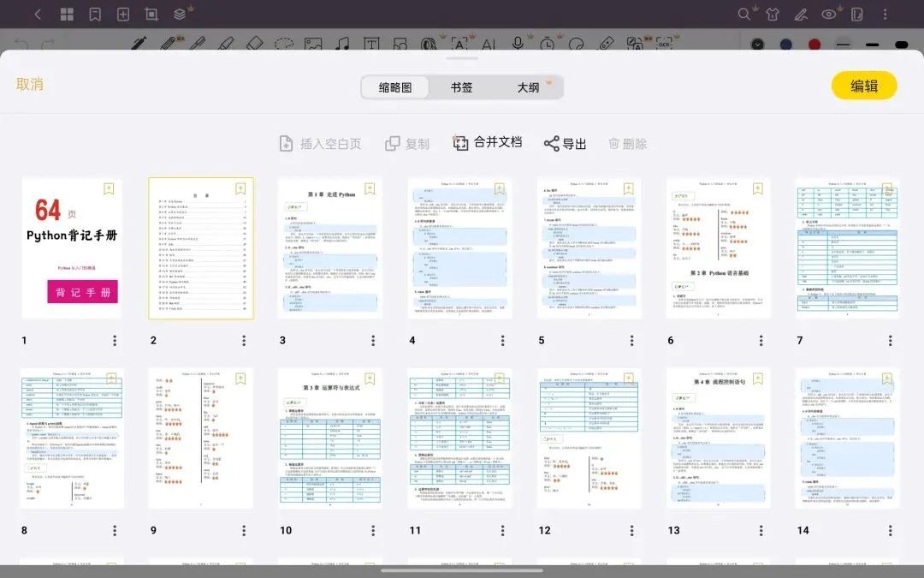Open the T-shirt theme icon
Viewport: 924px width, 578px height.
773,15
